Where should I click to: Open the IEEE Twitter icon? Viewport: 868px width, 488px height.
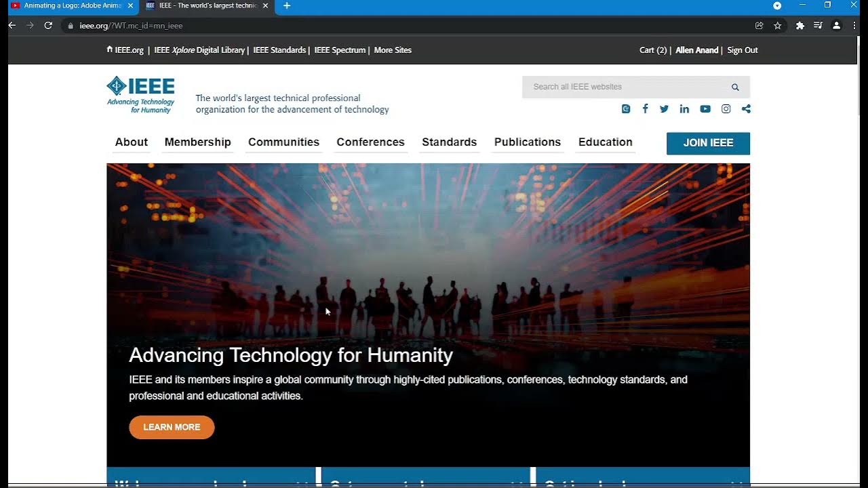click(x=664, y=108)
